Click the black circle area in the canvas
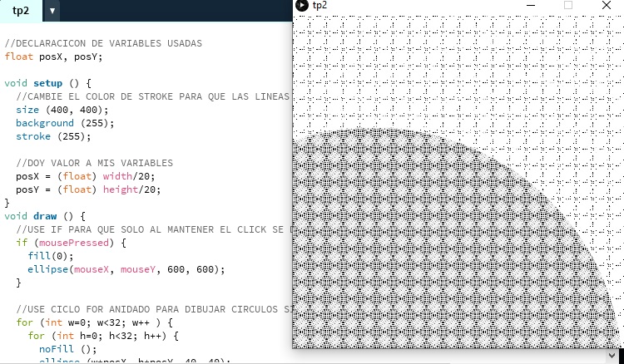The height and width of the screenshot is (364, 624). [399, 249]
